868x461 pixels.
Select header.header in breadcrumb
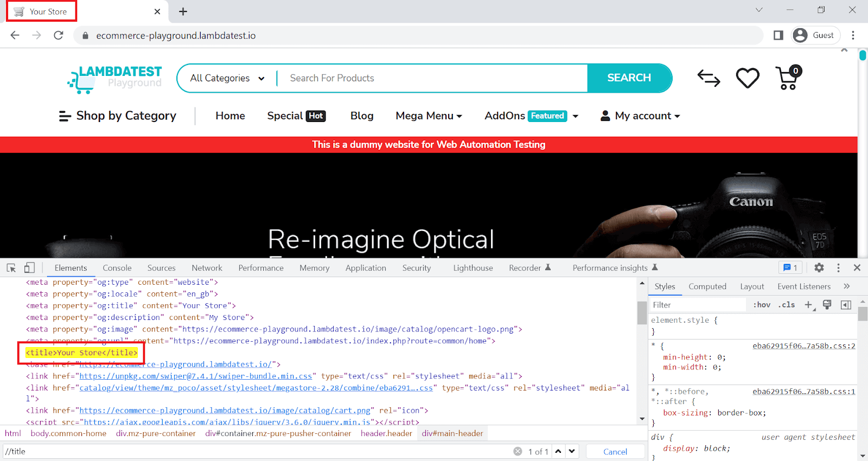pyautogui.click(x=386, y=433)
